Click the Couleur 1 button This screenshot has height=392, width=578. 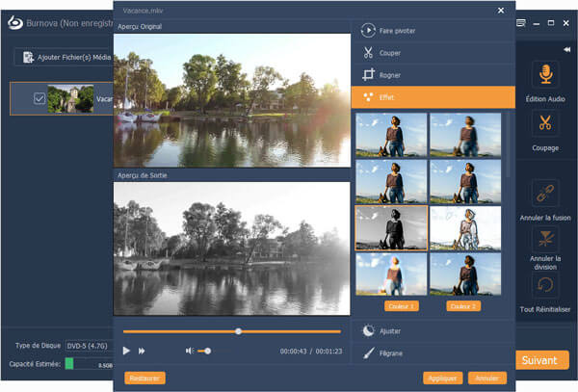[x=400, y=305]
